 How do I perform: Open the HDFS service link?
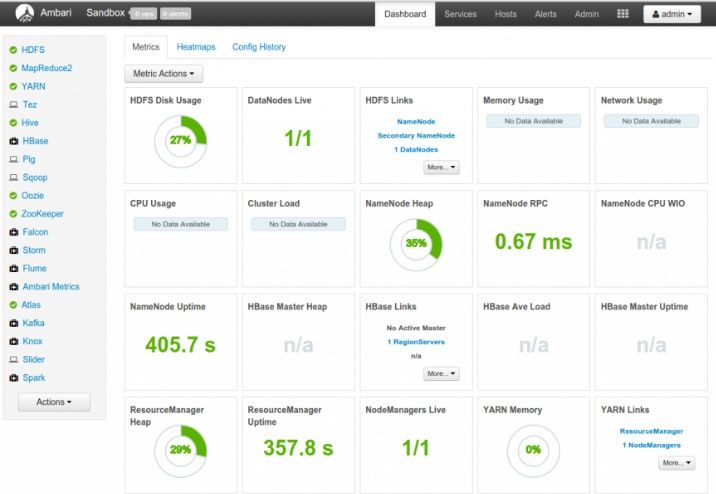33,50
